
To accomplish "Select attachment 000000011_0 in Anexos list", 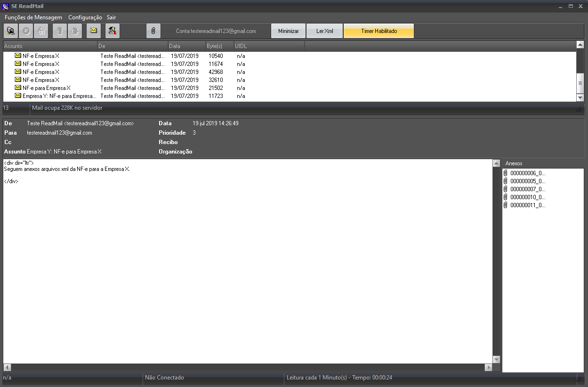I will tap(527, 205).
